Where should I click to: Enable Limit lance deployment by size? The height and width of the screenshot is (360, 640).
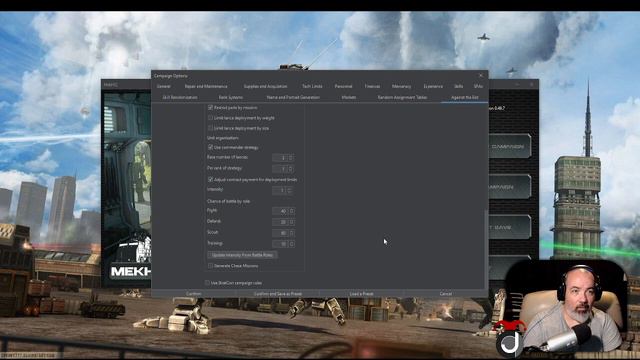[x=211, y=128]
